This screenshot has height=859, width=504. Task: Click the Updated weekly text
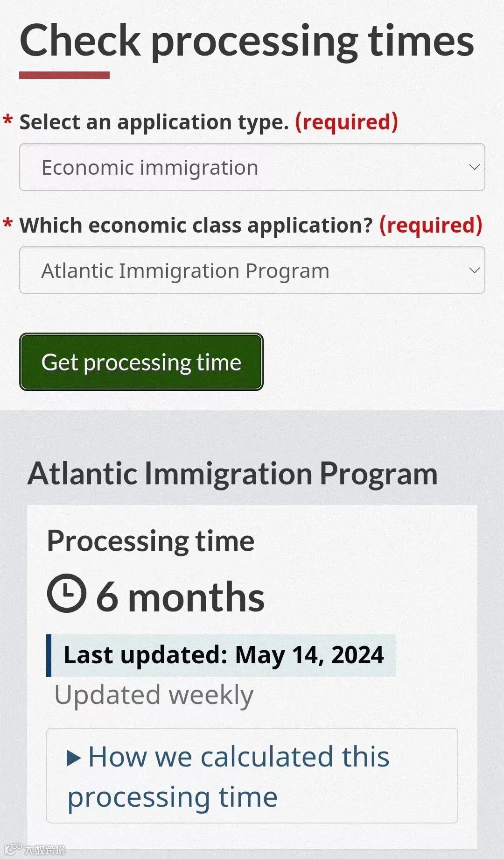point(154,695)
